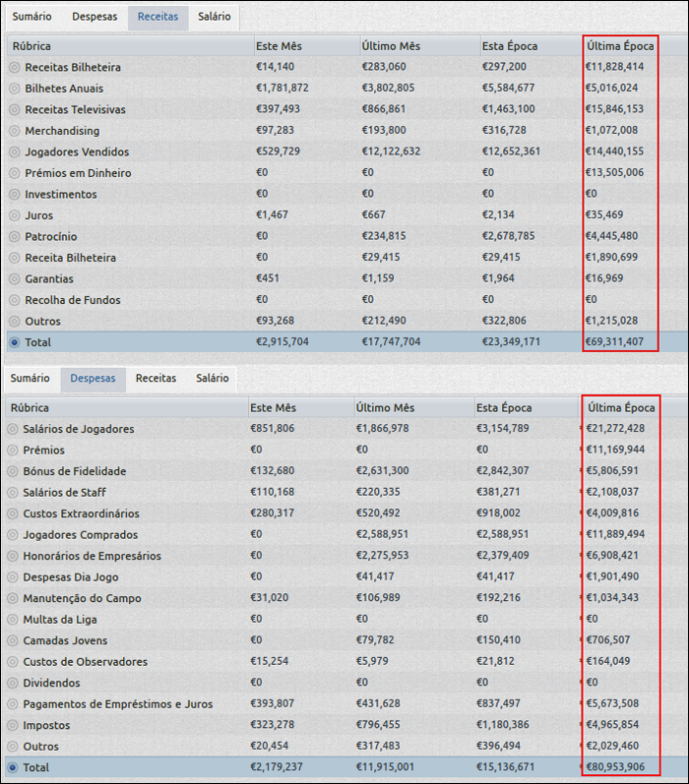Viewport: 689px width, 784px height.
Task: Click the Recolha de Fundos row label
Action: click(68, 299)
